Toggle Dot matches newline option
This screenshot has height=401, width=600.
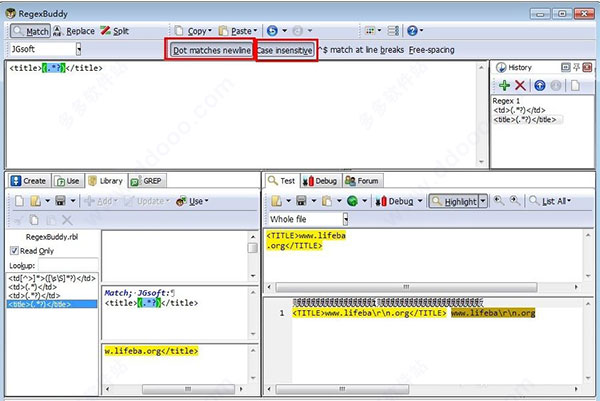(x=212, y=50)
